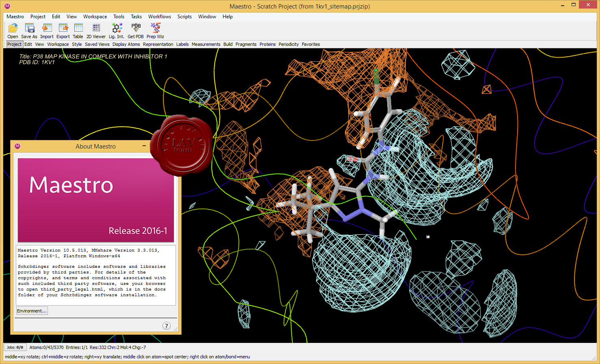Screen dimensions: 600x364
Task: Maximize the Maestro main window
Action: pos(574,5)
